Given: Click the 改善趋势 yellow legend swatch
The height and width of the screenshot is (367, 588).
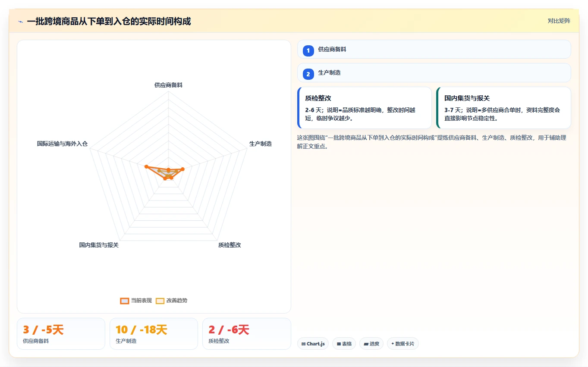Looking at the screenshot, I should click(x=160, y=301).
